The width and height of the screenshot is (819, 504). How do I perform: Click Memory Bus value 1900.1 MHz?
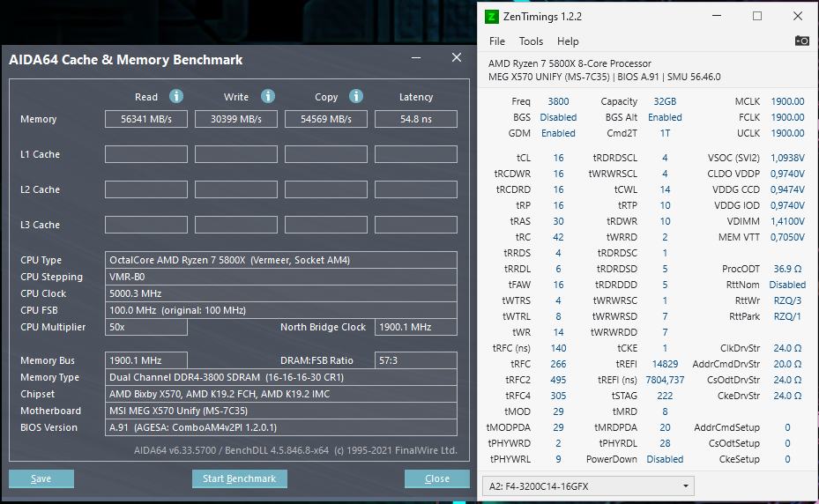[146, 360]
